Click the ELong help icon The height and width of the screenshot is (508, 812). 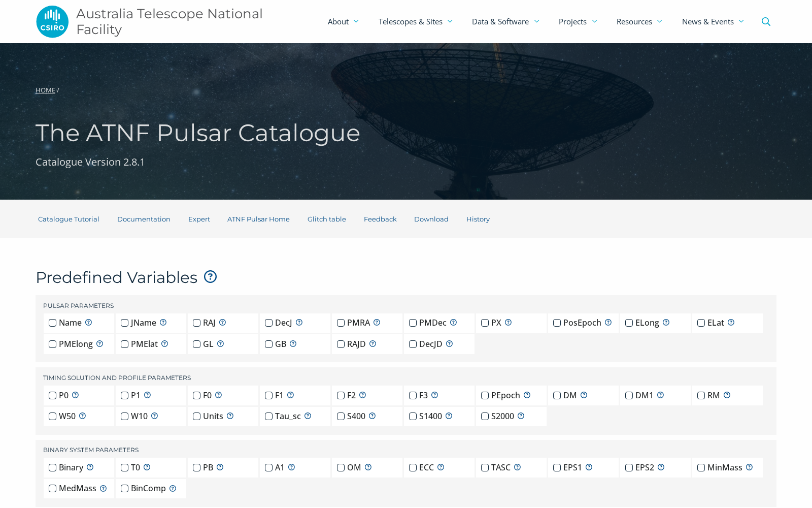(x=666, y=323)
